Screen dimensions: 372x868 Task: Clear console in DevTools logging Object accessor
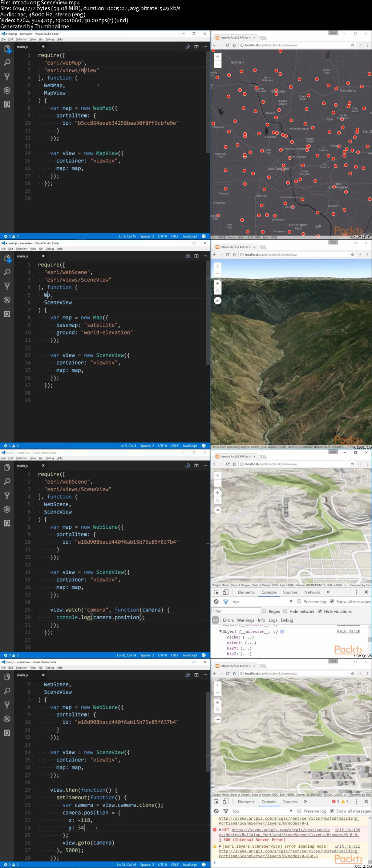pyautogui.click(x=216, y=601)
